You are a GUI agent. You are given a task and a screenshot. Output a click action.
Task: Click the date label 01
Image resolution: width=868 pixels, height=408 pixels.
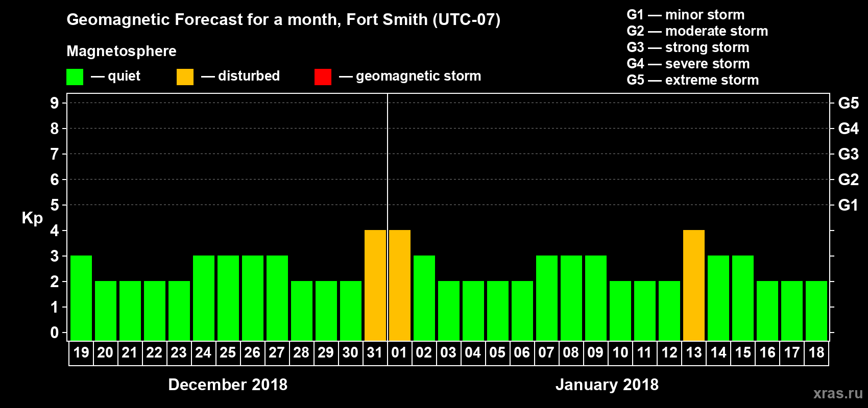click(399, 352)
